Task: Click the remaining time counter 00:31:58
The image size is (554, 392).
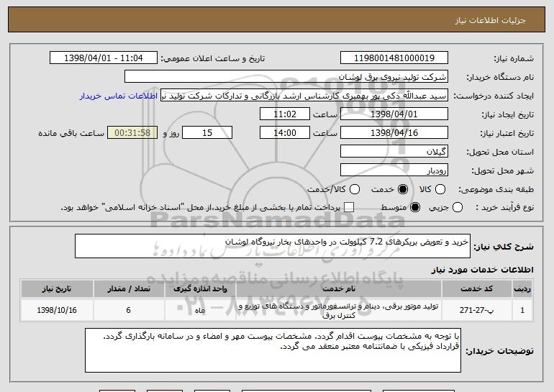Action: 132,133
